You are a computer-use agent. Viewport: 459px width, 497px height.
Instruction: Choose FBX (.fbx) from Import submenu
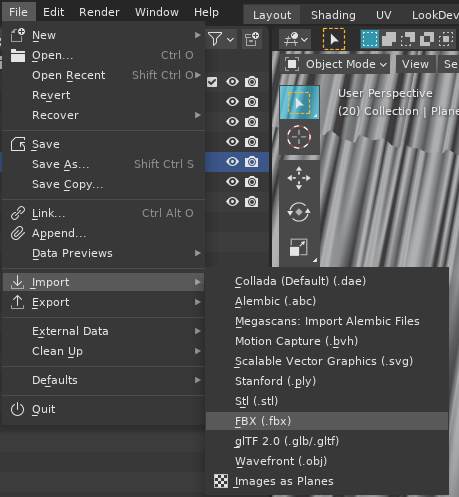327,421
